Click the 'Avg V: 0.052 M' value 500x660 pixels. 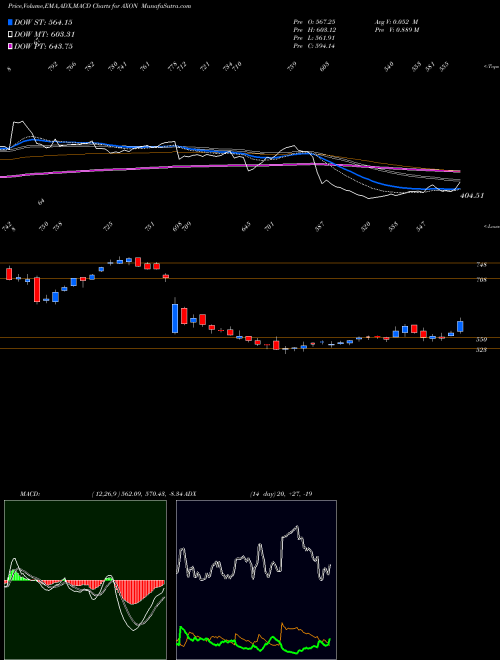pos(396,21)
